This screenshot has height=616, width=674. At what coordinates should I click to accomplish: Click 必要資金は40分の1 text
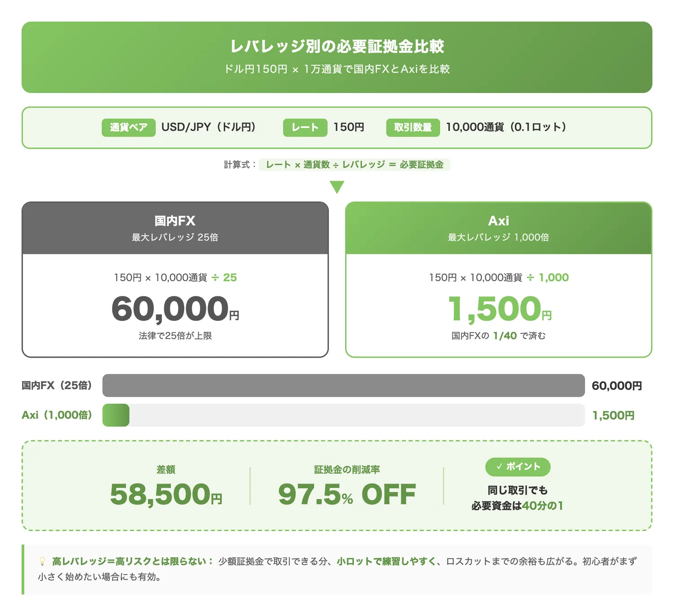point(517,506)
